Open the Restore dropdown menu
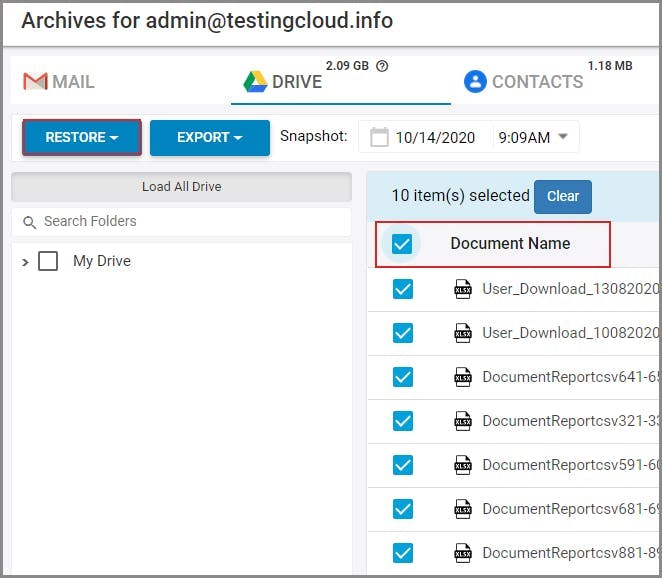 pyautogui.click(x=82, y=138)
